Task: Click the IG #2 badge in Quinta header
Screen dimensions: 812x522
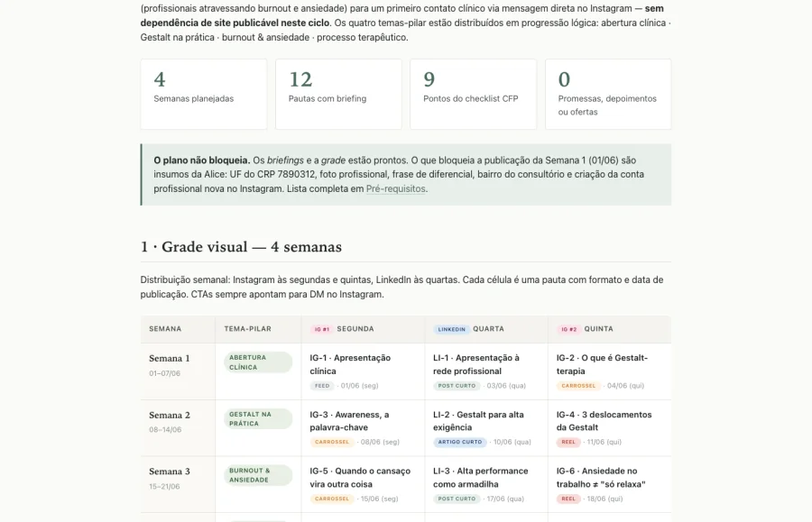Action: point(568,329)
